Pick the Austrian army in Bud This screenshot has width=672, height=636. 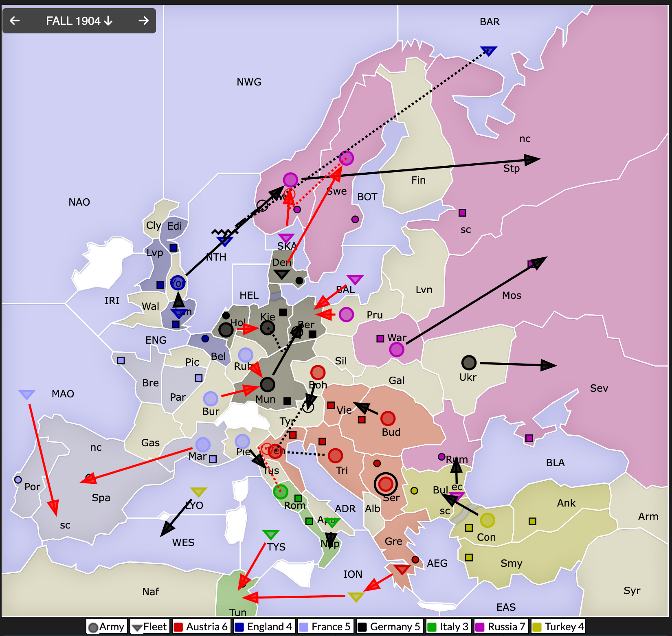388,418
